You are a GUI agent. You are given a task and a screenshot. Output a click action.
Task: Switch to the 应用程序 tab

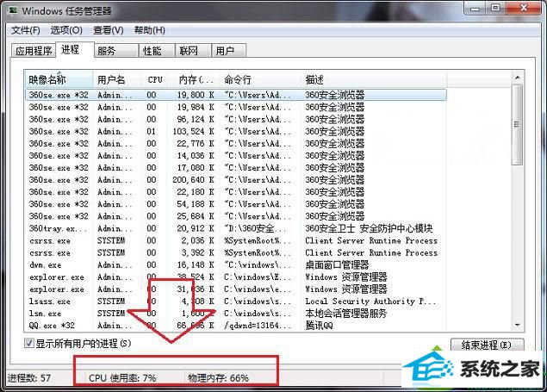click(x=34, y=51)
